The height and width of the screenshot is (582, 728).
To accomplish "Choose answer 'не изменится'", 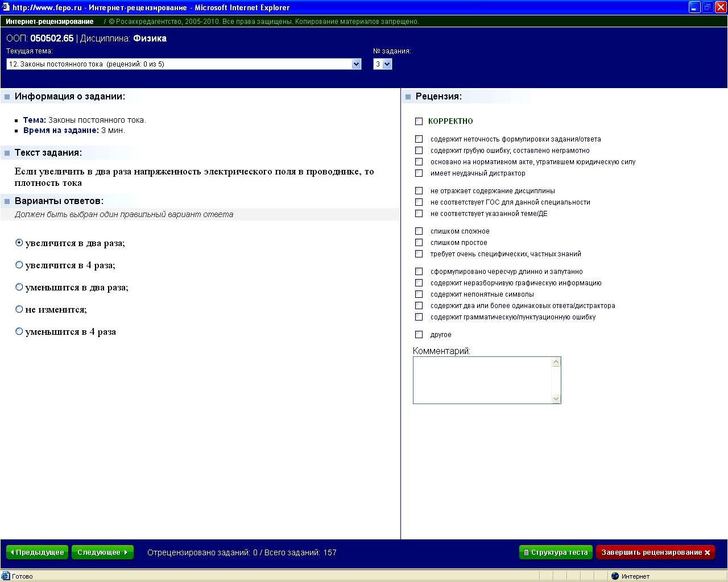I will (19, 309).
